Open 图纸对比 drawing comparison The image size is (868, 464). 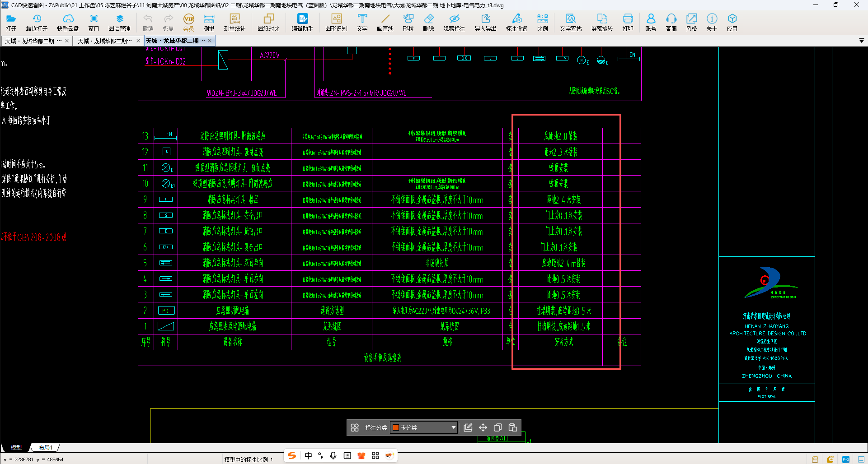point(268,22)
